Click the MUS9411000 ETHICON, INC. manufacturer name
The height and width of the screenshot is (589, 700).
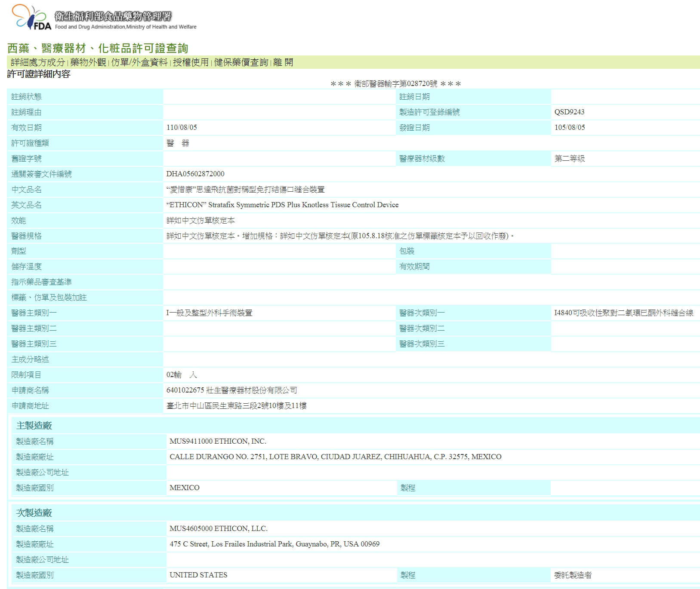[218, 441]
